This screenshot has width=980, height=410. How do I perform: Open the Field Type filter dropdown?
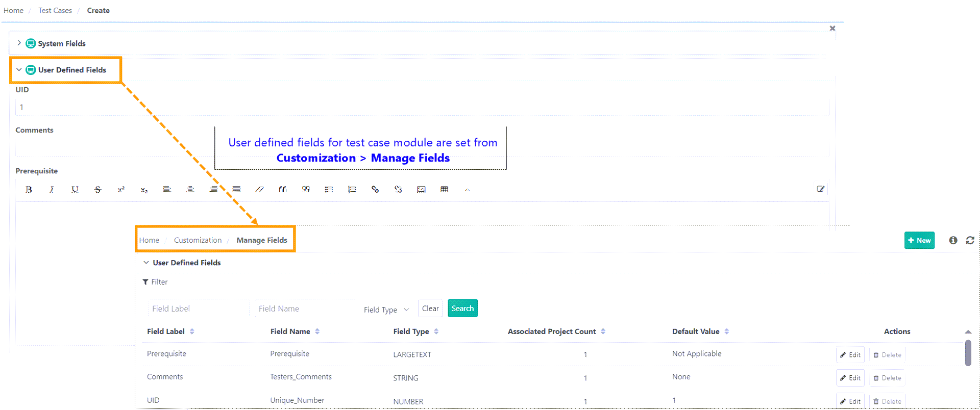coord(386,310)
